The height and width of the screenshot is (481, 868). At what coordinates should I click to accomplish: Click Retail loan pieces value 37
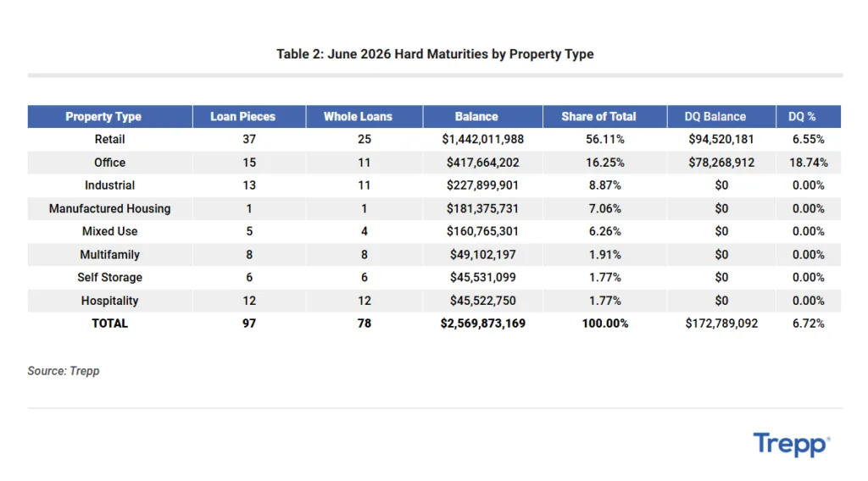click(x=249, y=140)
